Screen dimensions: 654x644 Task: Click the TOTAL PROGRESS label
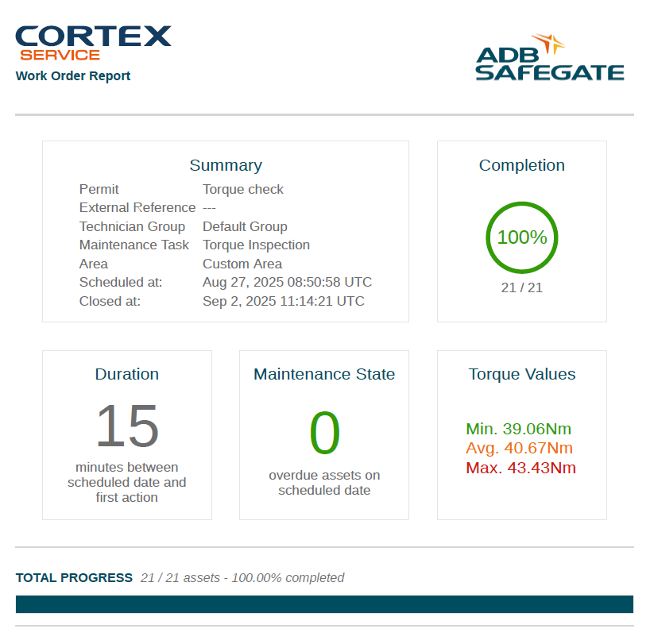(x=74, y=577)
